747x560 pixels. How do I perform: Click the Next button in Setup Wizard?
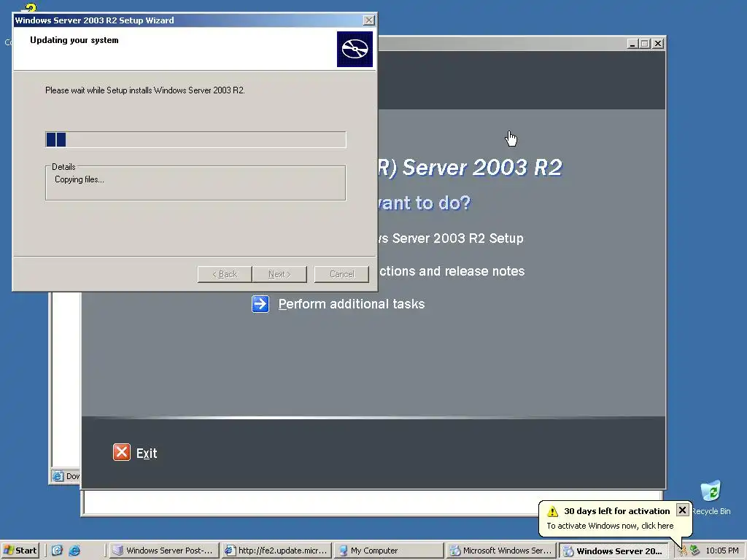point(279,274)
